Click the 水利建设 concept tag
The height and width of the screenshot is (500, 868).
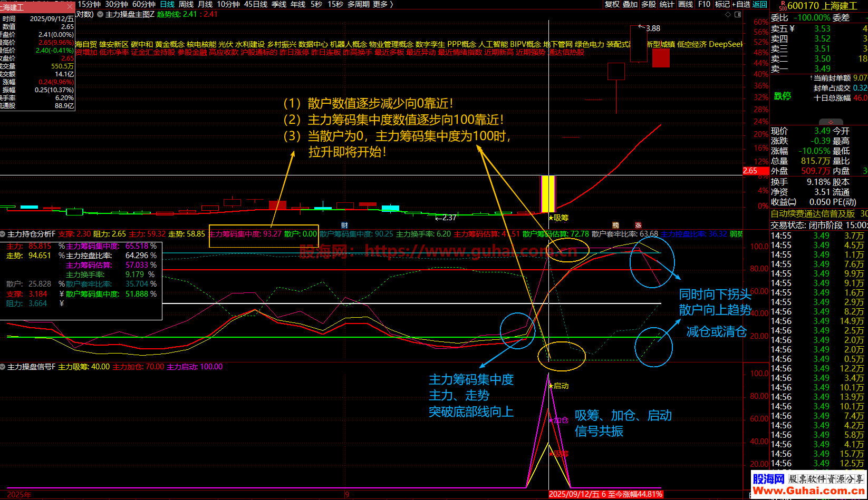tap(250, 44)
